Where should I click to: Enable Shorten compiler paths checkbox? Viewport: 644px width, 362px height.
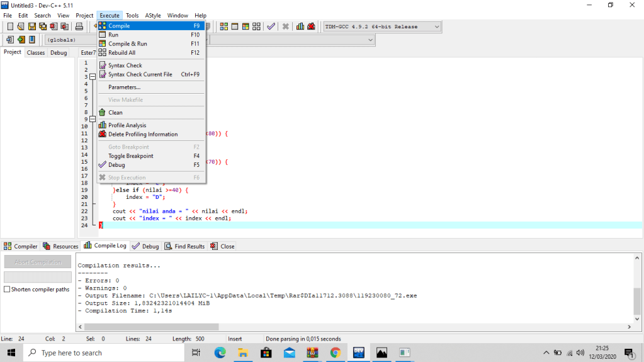click(x=7, y=290)
